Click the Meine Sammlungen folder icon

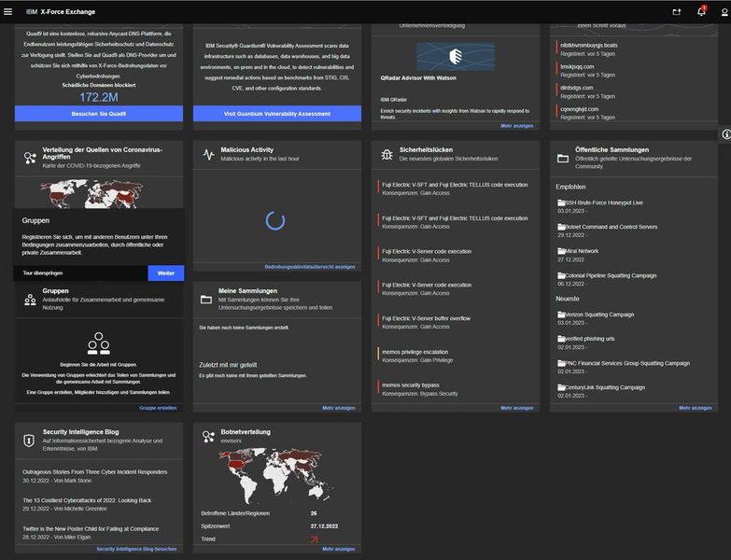[206, 299]
